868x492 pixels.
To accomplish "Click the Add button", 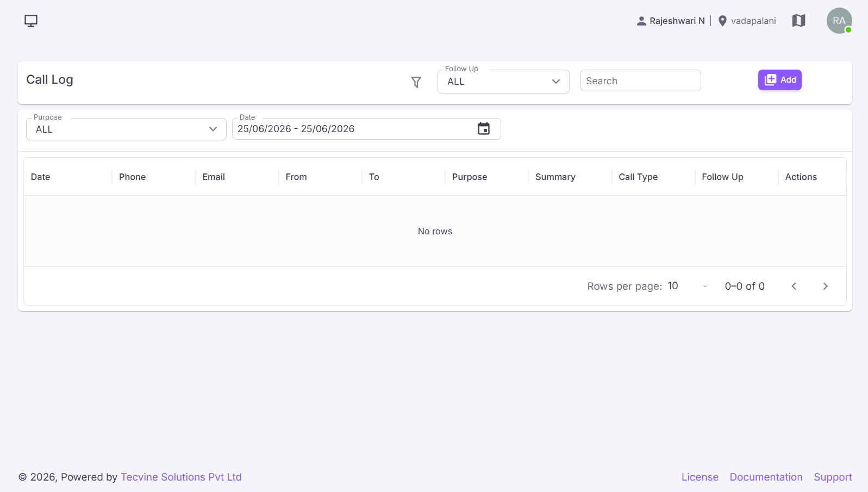I will pyautogui.click(x=779, y=80).
